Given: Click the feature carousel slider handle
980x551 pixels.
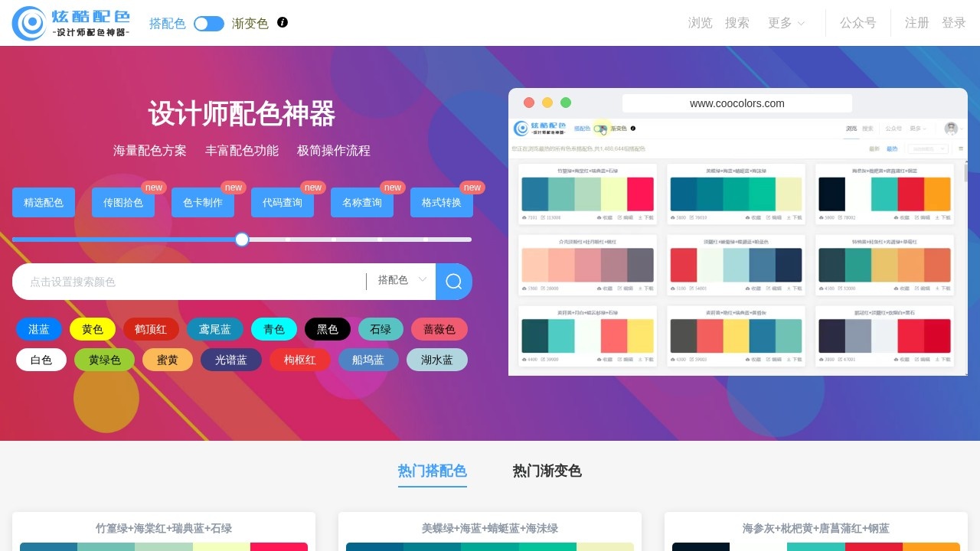Looking at the screenshot, I should click(x=242, y=240).
